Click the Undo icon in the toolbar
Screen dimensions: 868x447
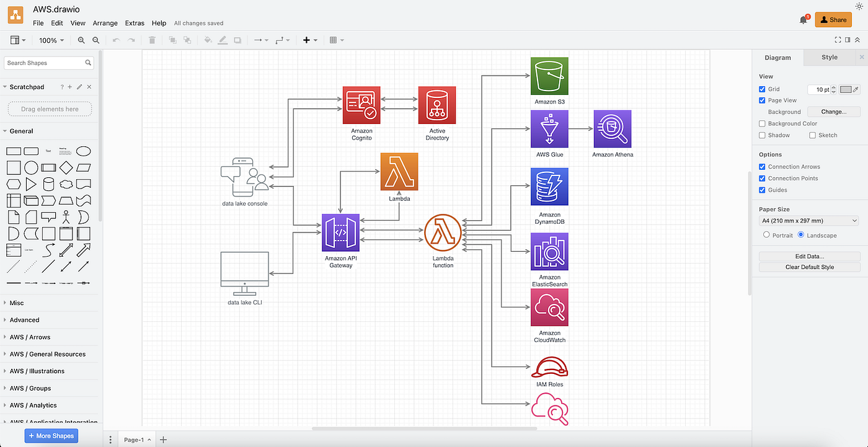(x=116, y=40)
